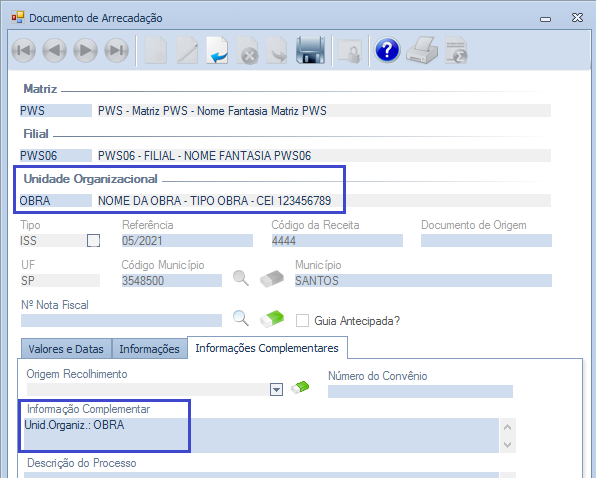Click scroll down arrow in Informação Complementar
This screenshot has width=596, height=478.
(507, 444)
